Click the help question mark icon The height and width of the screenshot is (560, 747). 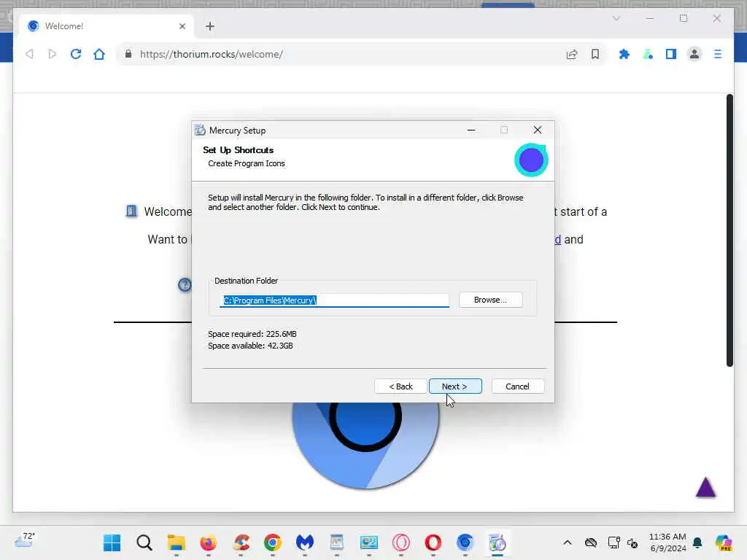pyautogui.click(x=185, y=285)
